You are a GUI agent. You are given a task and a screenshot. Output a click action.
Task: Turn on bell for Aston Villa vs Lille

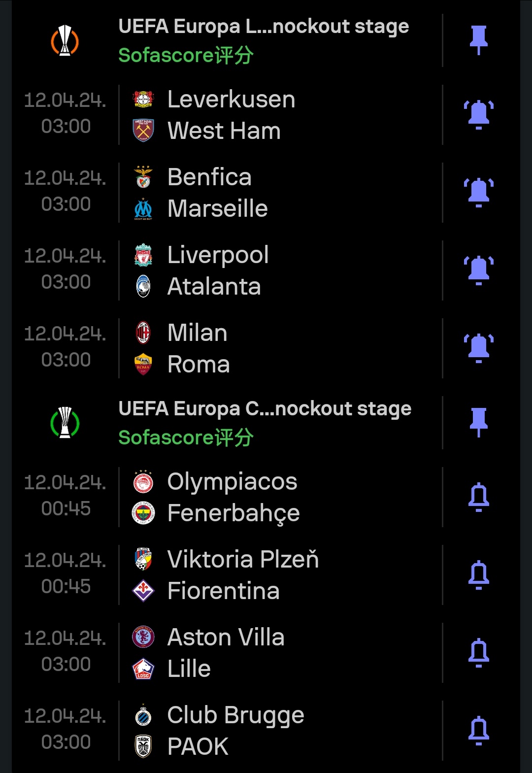click(478, 653)
